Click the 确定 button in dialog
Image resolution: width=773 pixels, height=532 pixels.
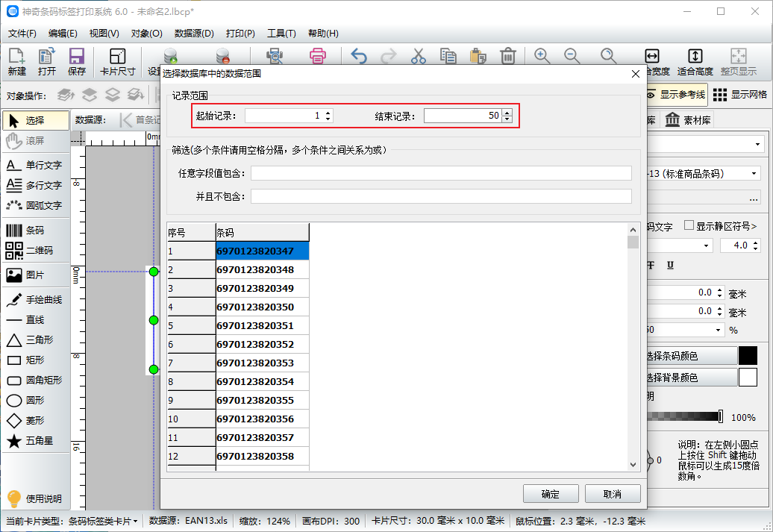point(551,494)
